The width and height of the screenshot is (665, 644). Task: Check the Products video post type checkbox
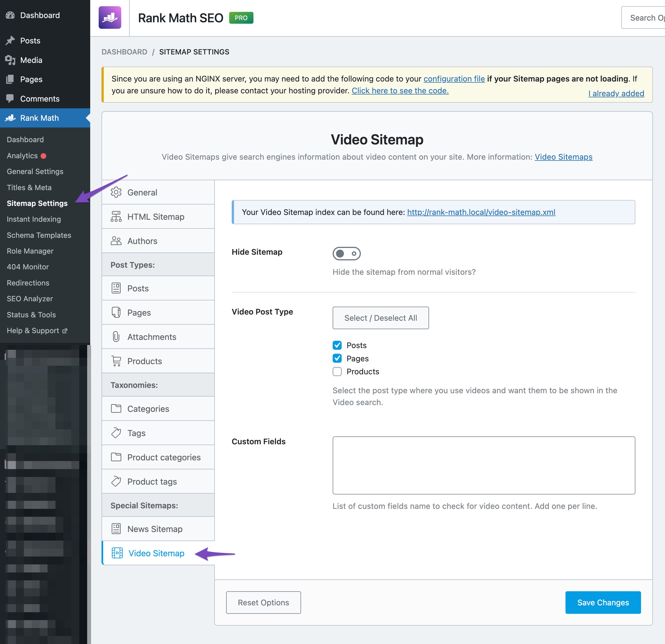pos(337,372)
